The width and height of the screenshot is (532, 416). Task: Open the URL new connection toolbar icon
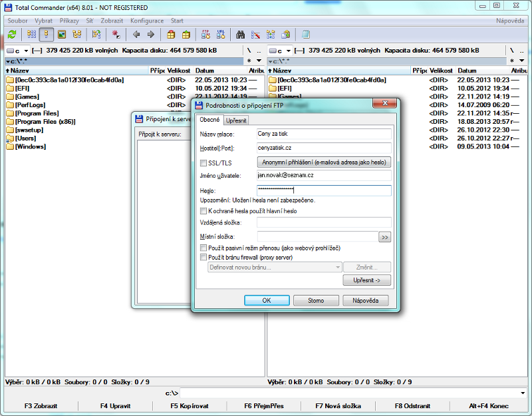click(x=221, y=35)
